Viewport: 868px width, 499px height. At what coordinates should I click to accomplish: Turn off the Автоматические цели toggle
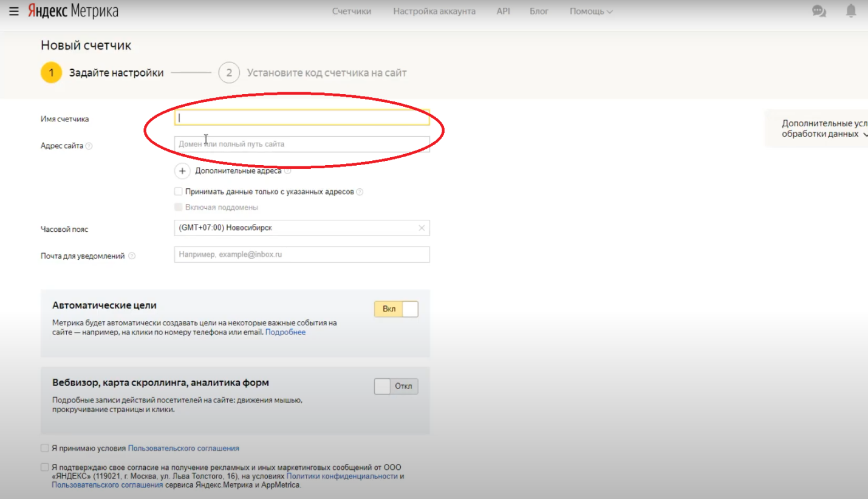point(396,309)
